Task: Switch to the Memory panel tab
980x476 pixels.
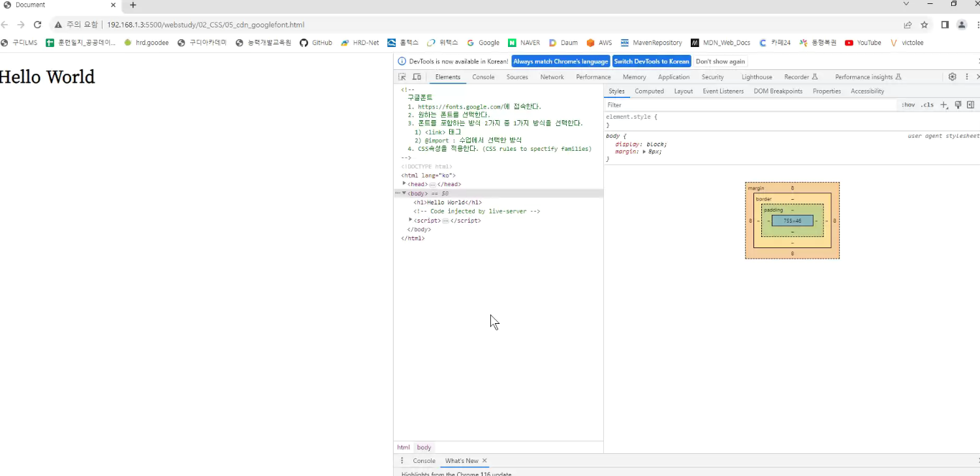Action: point(635,77)
